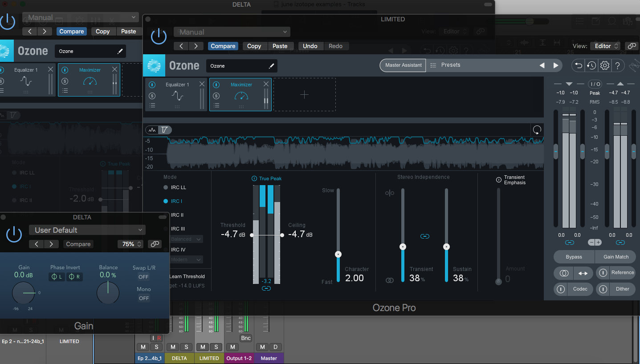Image resolution: width=640 pixels, height=364 pixels.
Task: Switch to waveform view icon
Action: pyautogui.click(x=152, y=130)
